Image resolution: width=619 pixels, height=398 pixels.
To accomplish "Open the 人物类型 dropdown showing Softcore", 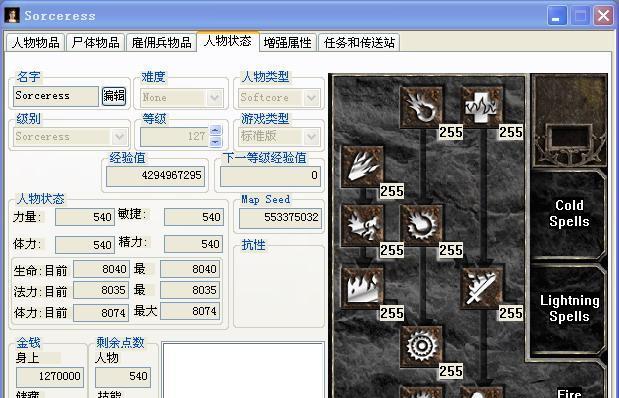I will coord(279,97).
